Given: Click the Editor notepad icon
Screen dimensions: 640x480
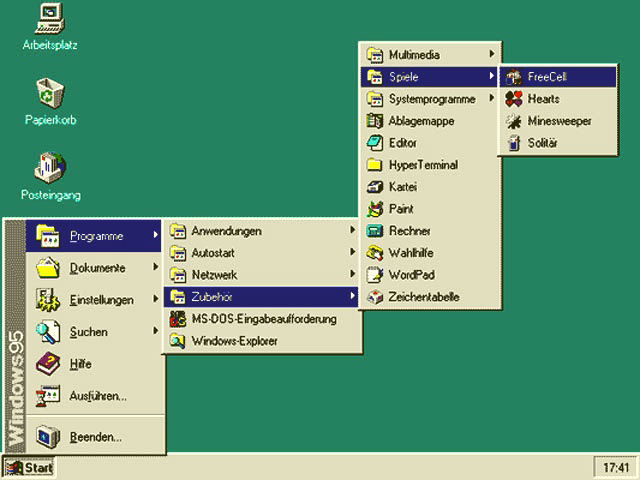Looking at the screenshot, I should pyautogui.click(x=374, y=143).
